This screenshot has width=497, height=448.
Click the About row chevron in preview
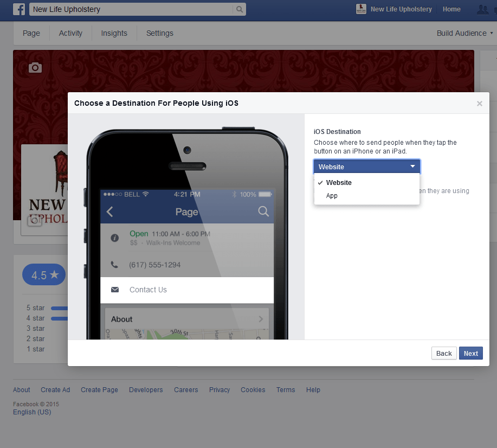[261, 319]
